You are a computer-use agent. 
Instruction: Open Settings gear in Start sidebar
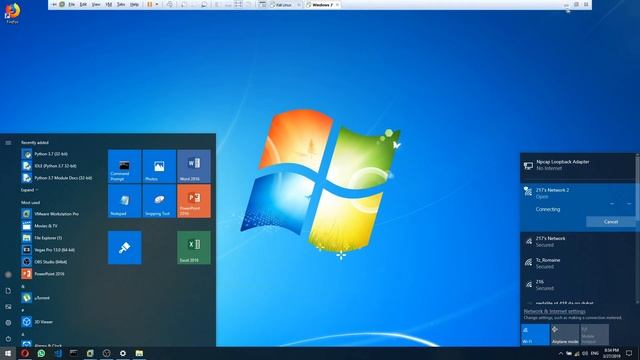coord(8,322)
